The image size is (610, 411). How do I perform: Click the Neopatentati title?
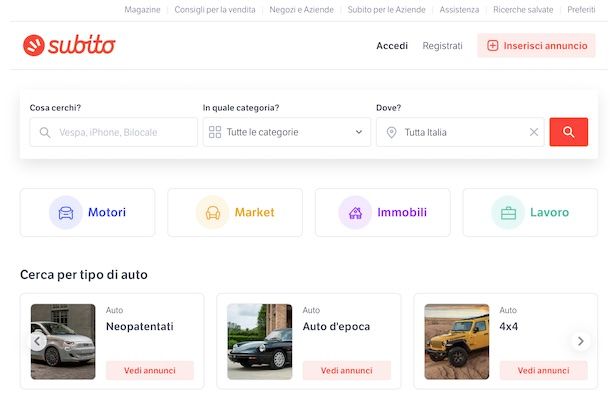[140, 327]
